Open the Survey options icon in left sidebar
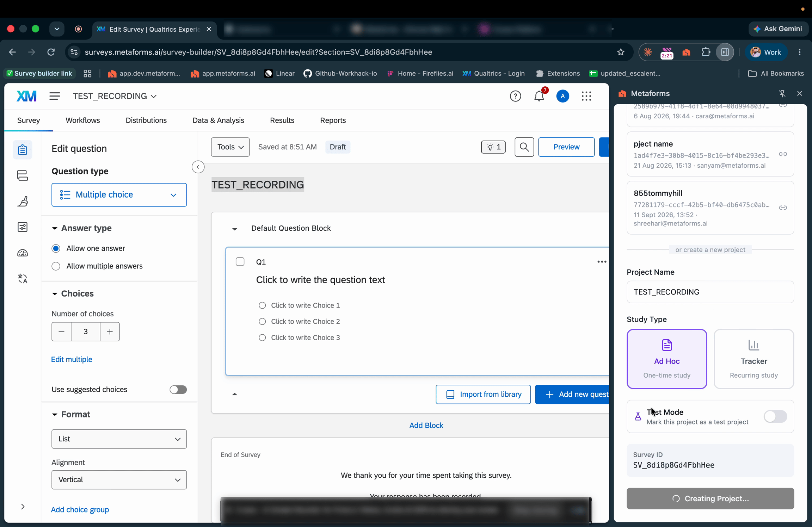The image size is (812, 527). [23, 227]
